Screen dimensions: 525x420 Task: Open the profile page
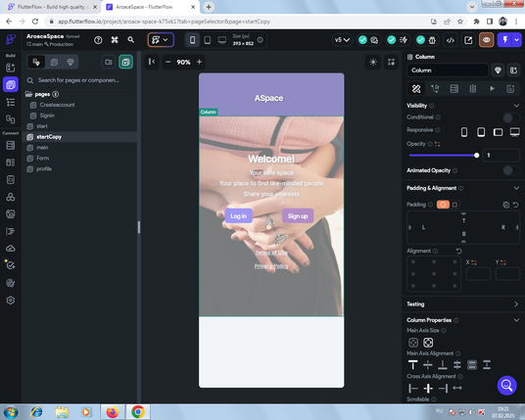click(44, 169)
